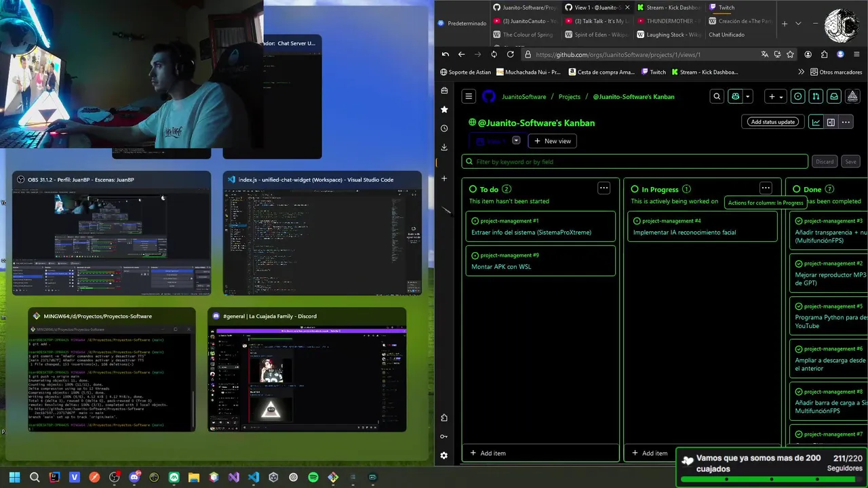Image resolution: width=868 pixels, height=488 pixels.
Task: Open the GitHub Copilot chat icon
Action: click(735, 96)
